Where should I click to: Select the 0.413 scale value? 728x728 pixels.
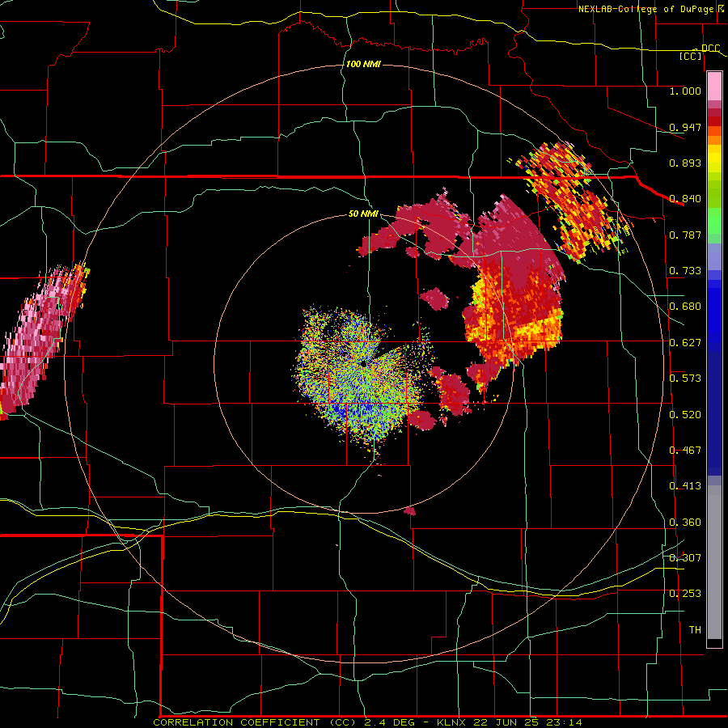(685, 486)
